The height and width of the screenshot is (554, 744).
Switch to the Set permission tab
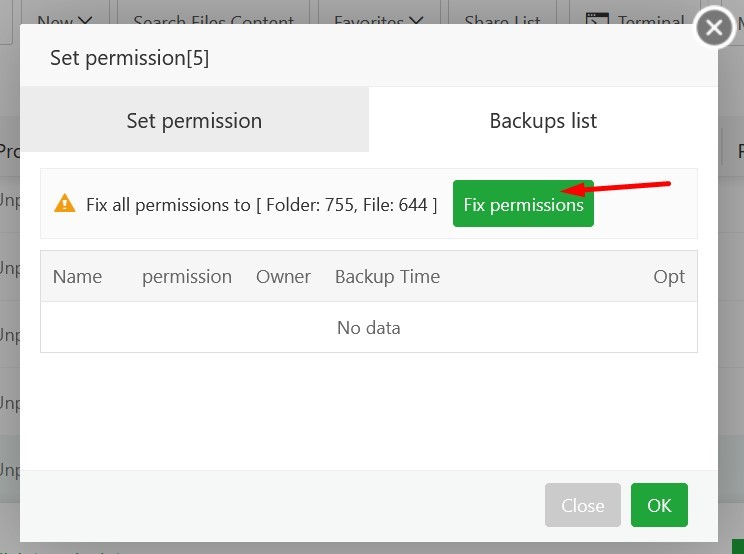point(194,121)
